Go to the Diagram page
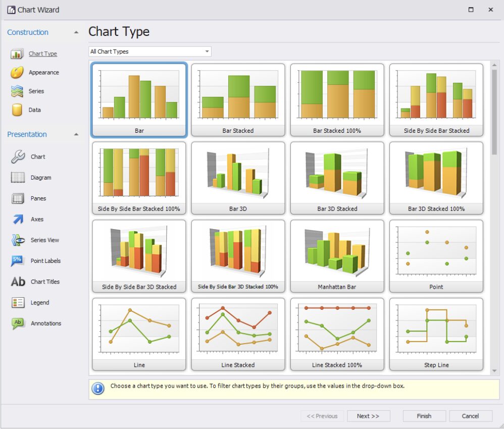This screenshot has width=504, height=430. pyautogui.click(x=40, y=178)
